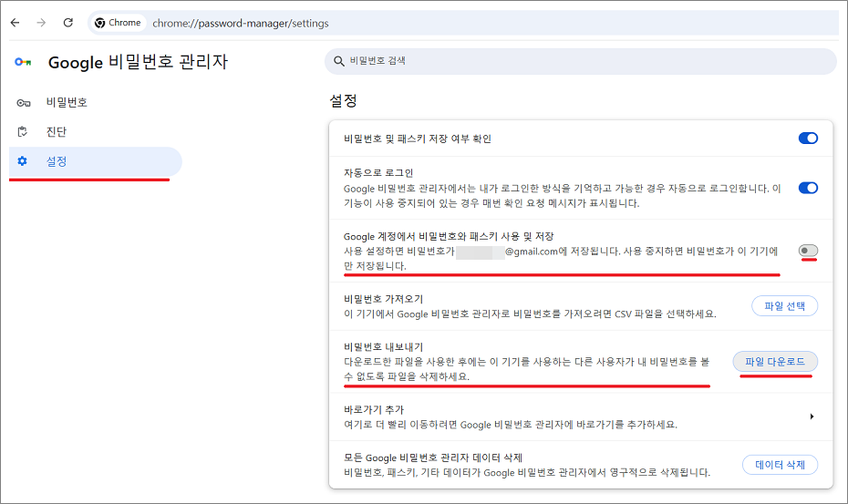
Task: Click the gear icon next to 설정
Action: click(22, 161)
